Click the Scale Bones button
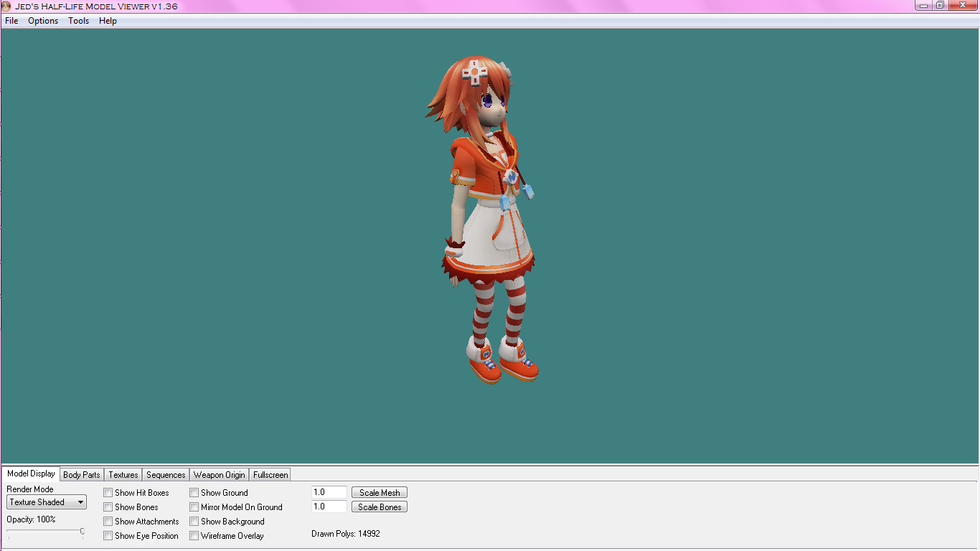 [379, 507]
